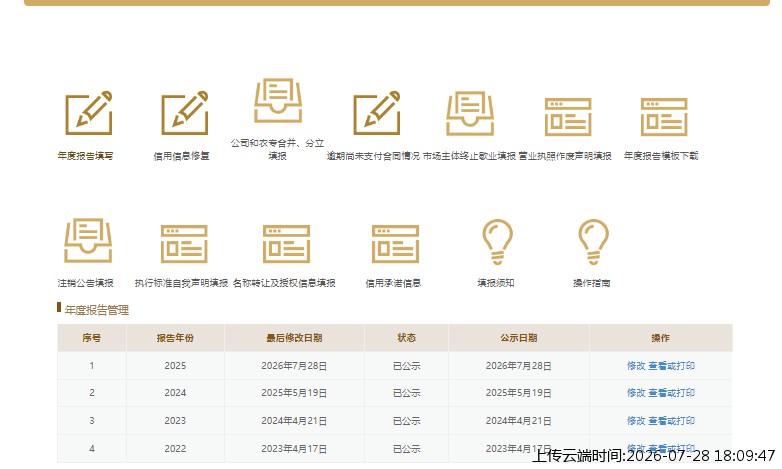Screen dimensions: 782x469
Task: Open the 注销公告填报 tray icon
Action: point(88,240)
